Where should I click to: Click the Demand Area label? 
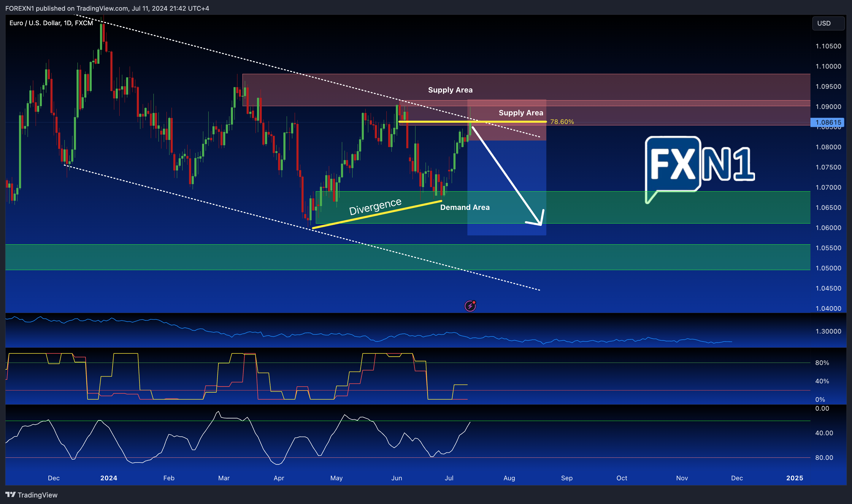pyautogui.click(x=464, y=207)
